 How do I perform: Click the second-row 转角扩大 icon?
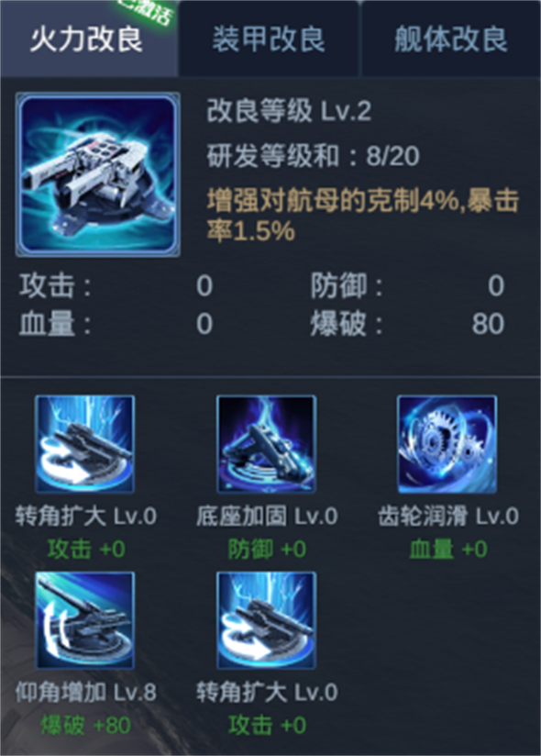coord(267,620)
